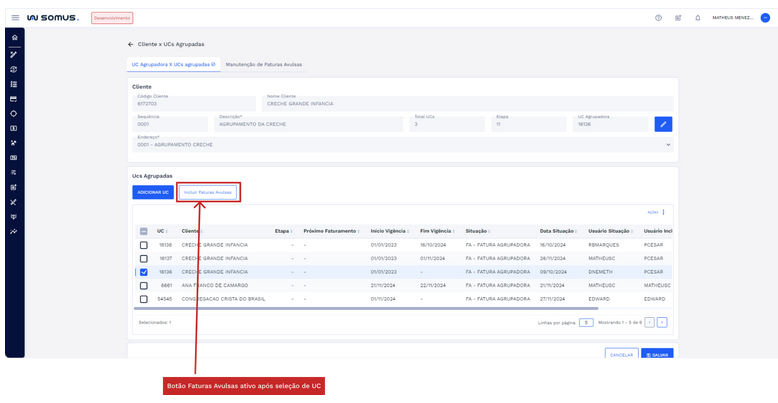Check the checkbox for UC 16138
The width and height of the screenshot is (778, 403).
click(144, 245)
